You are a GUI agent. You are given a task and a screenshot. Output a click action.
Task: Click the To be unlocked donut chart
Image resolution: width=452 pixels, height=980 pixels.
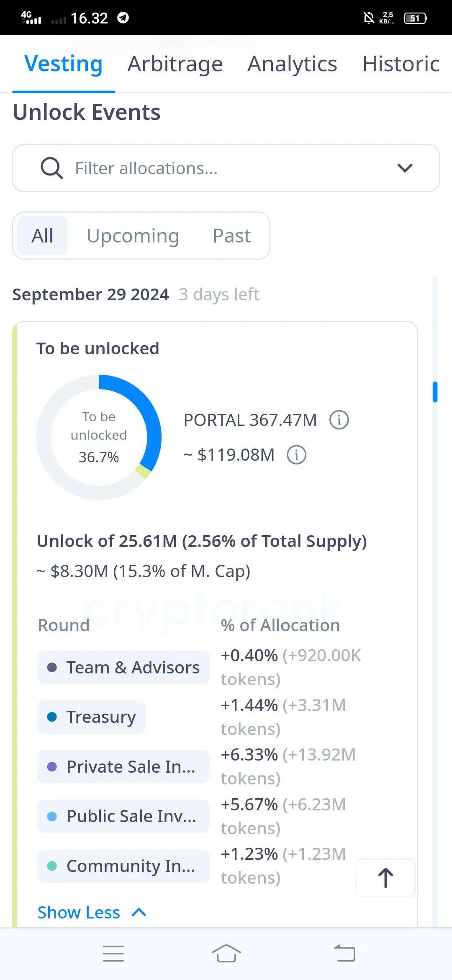pos(99,437)
